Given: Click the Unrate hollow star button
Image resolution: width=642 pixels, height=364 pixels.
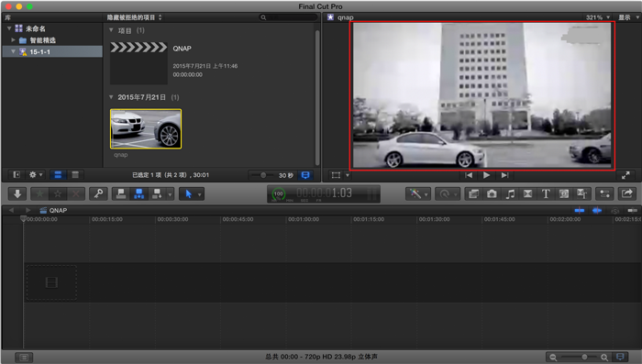Looking at the screenshot, I should [x=58, y=193].
